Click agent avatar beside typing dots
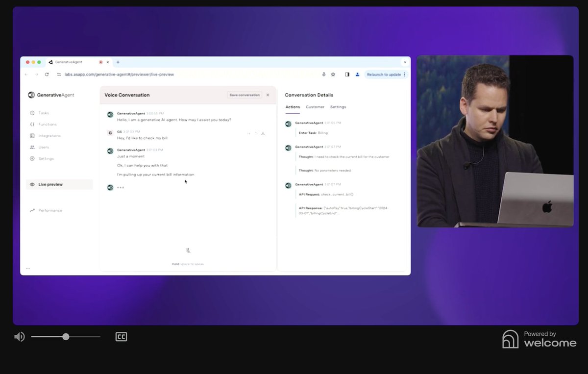 (x=110, y=187)
